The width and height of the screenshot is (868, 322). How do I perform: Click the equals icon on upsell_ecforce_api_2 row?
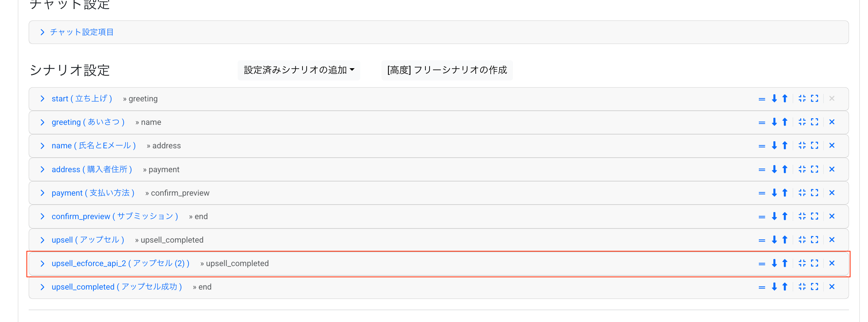761,263
